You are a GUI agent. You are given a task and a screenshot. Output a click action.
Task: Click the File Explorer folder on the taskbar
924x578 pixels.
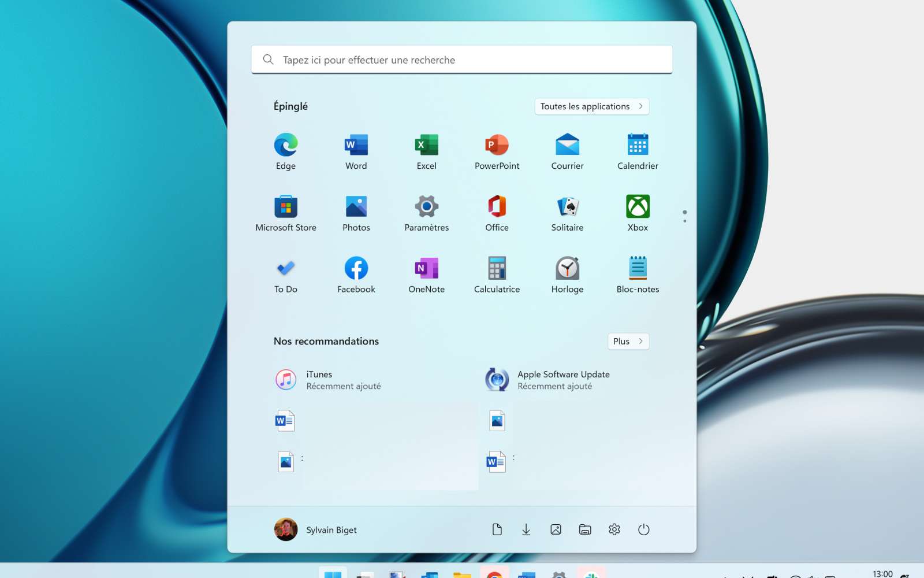462,574
